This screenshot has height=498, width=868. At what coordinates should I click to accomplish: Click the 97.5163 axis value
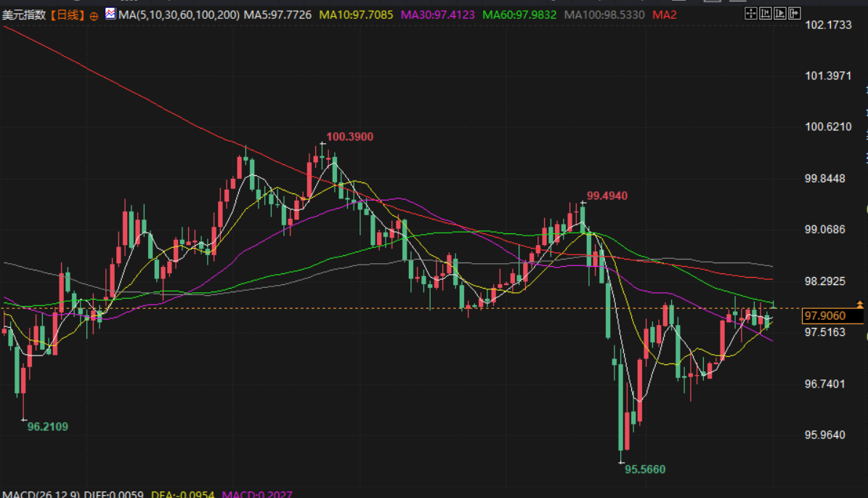coord(825,332)
